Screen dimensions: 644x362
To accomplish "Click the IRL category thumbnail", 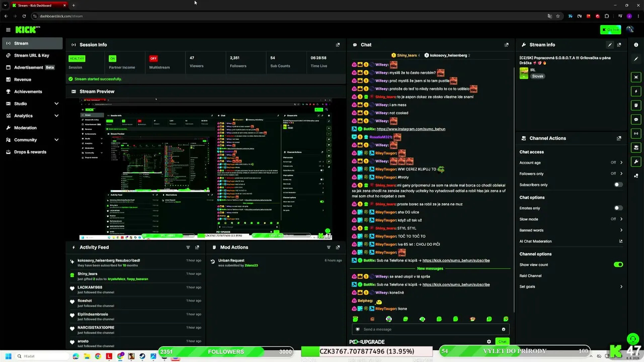I will (x=524, y=73).
